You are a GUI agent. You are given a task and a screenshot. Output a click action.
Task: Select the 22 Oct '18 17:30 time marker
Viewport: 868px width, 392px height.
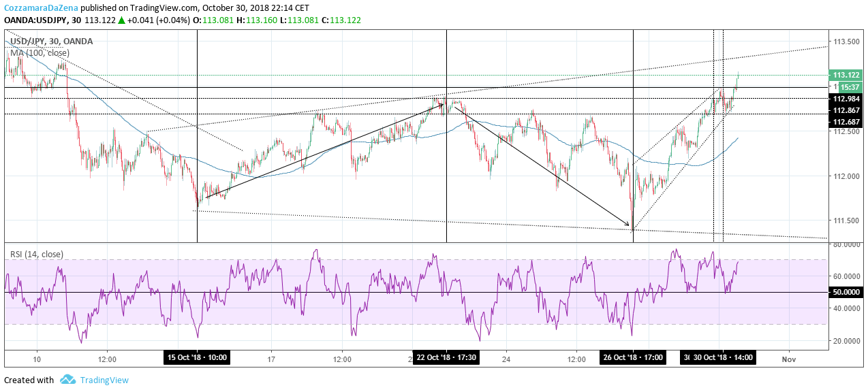(x=446, y=357)
